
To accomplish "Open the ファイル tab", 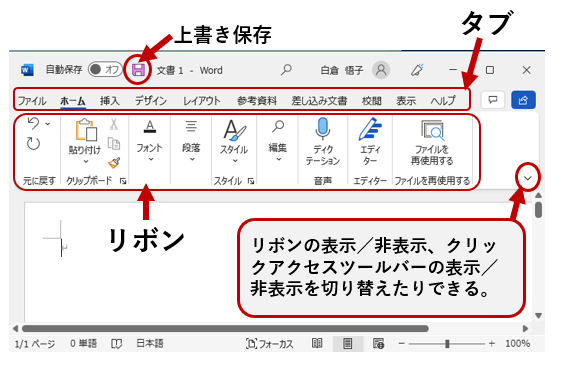I will click(32, 100).
